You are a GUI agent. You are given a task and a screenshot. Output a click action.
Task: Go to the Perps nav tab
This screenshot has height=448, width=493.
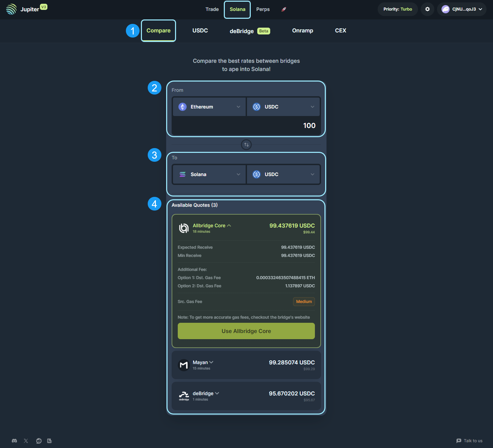263,9
